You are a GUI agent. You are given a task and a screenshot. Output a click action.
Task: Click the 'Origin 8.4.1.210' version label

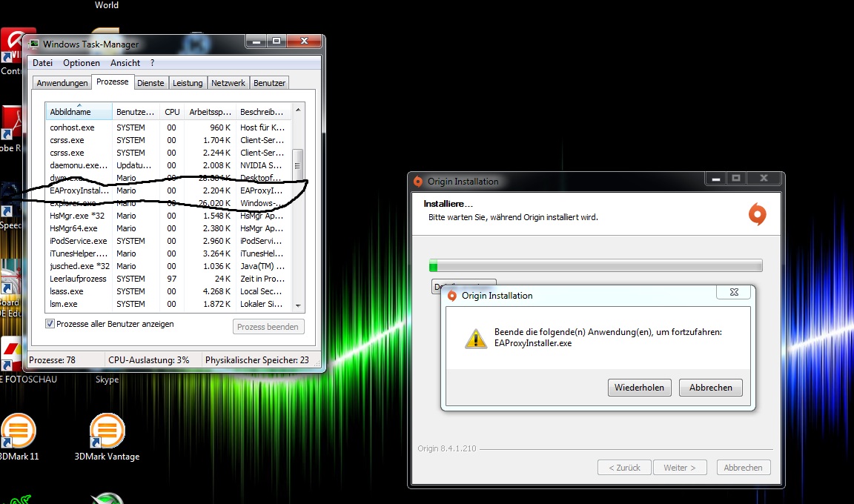[x=447, y=448]
